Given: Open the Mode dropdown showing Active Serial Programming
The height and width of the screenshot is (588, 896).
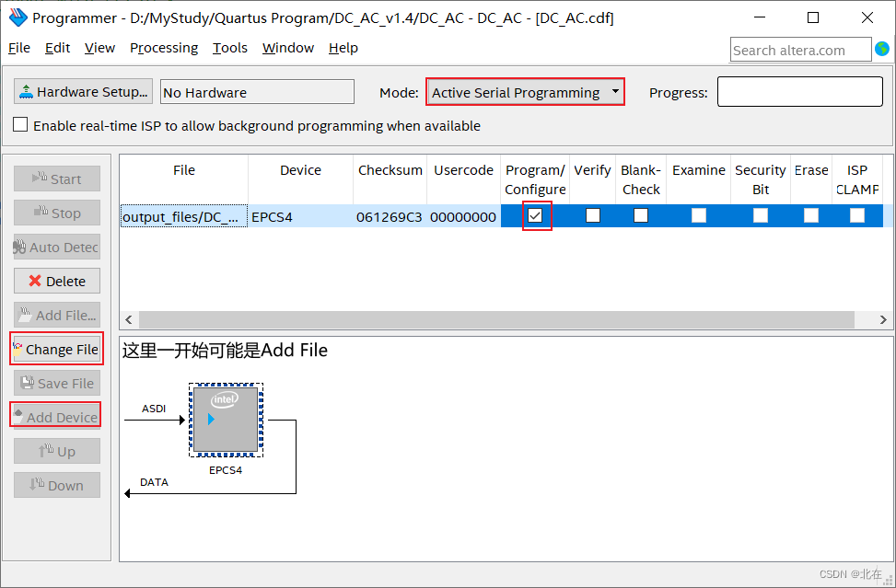Looking at the screenshot, I should click(x=525, y=92).
